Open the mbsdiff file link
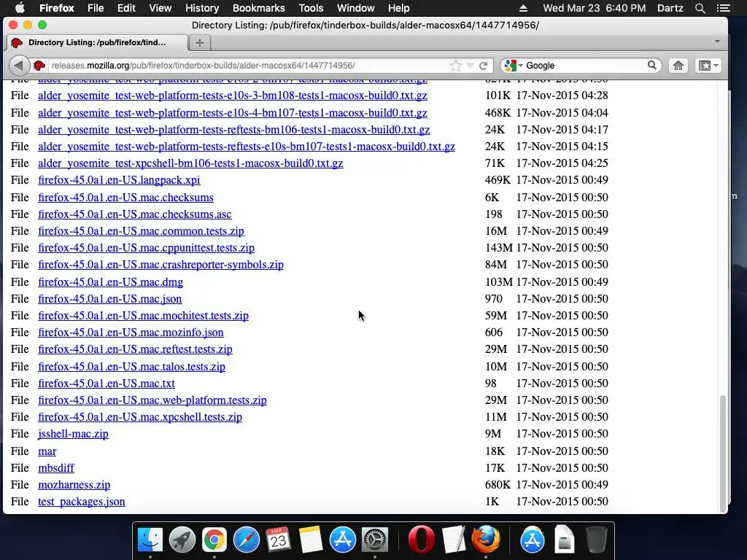Image resolution: width=747 pixels, height=560 pixels. pos(56,468)
